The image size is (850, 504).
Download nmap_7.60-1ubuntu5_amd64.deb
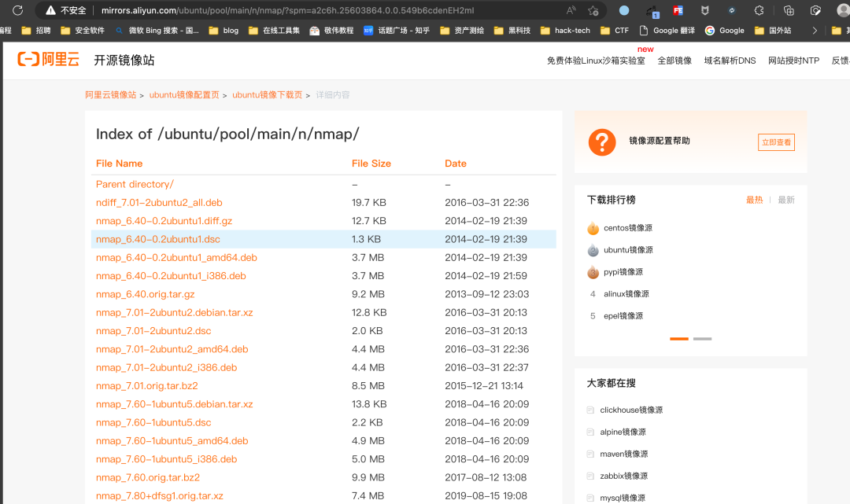(172, 440)
